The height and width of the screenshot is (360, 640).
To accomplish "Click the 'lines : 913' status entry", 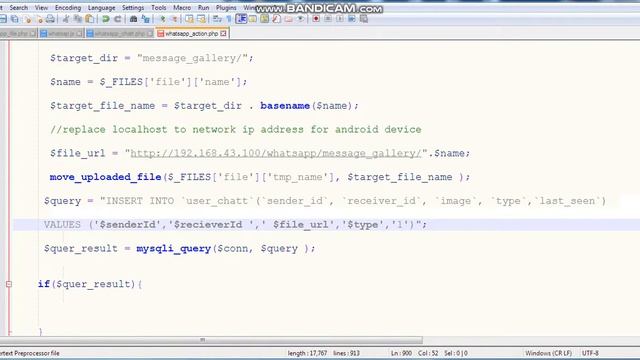I will tap(346, 353).
